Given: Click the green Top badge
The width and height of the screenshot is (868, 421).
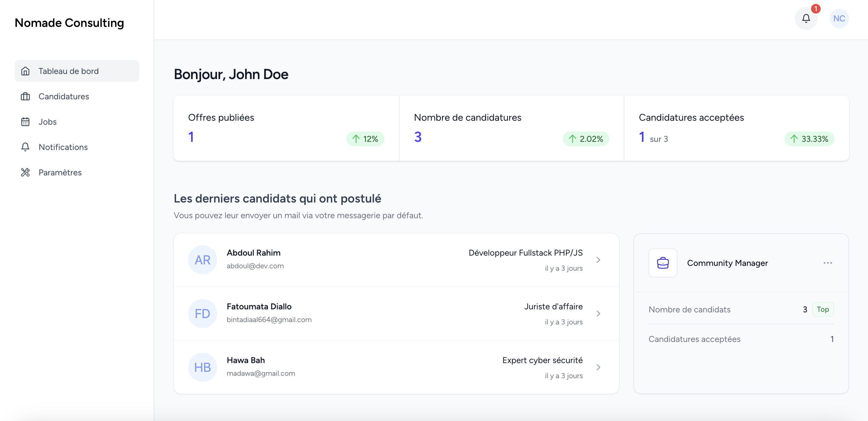Looking at the screenshot, I should (x=822, y=309).
